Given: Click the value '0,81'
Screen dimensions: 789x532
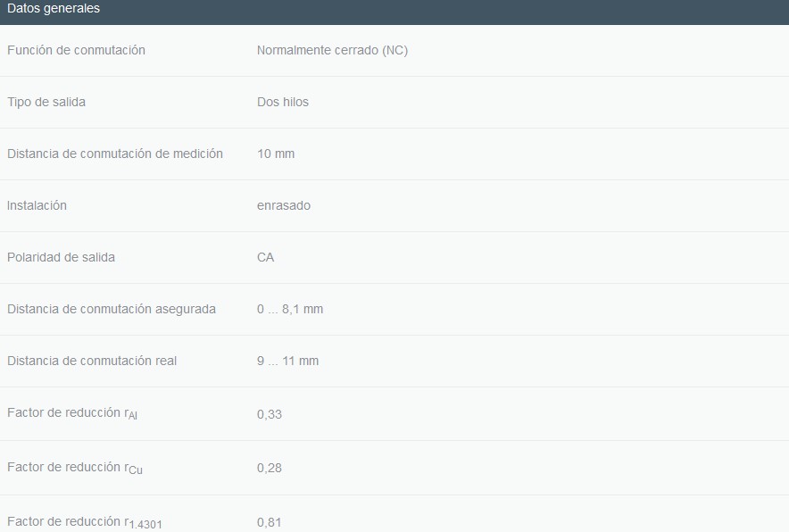Looking at the screenshot, I should coord(270,522).
